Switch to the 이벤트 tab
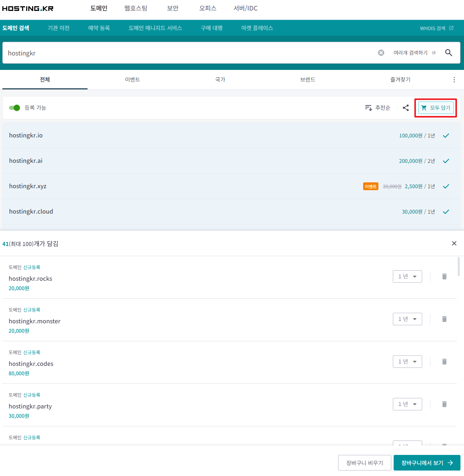Screen dimensions: 464x476 (133, 80)
